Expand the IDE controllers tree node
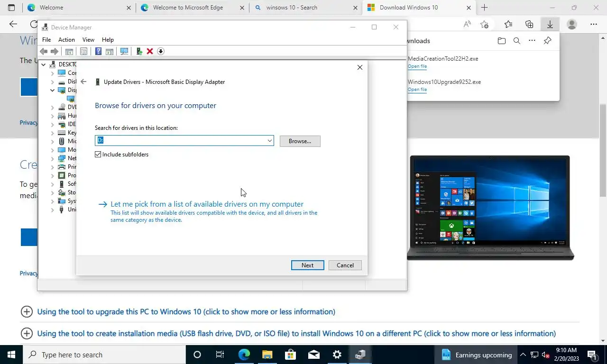607x364 pixels. [53, 124]
